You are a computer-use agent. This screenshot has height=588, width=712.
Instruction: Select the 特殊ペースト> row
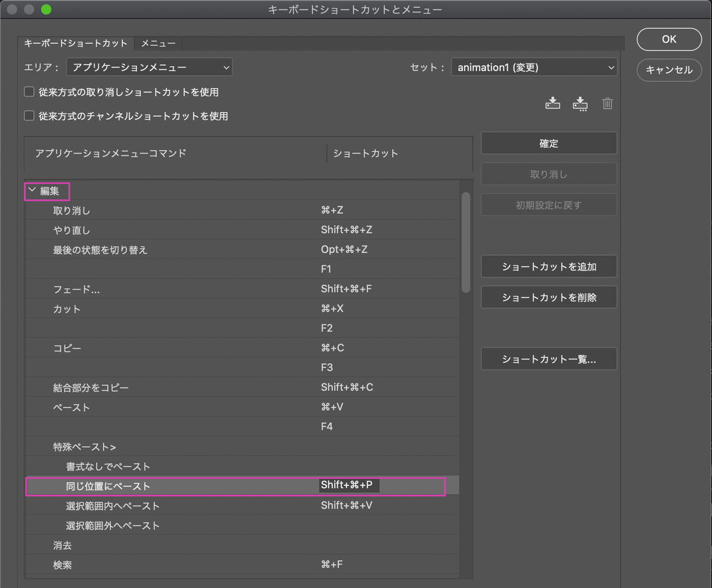[x=241, y=446]
